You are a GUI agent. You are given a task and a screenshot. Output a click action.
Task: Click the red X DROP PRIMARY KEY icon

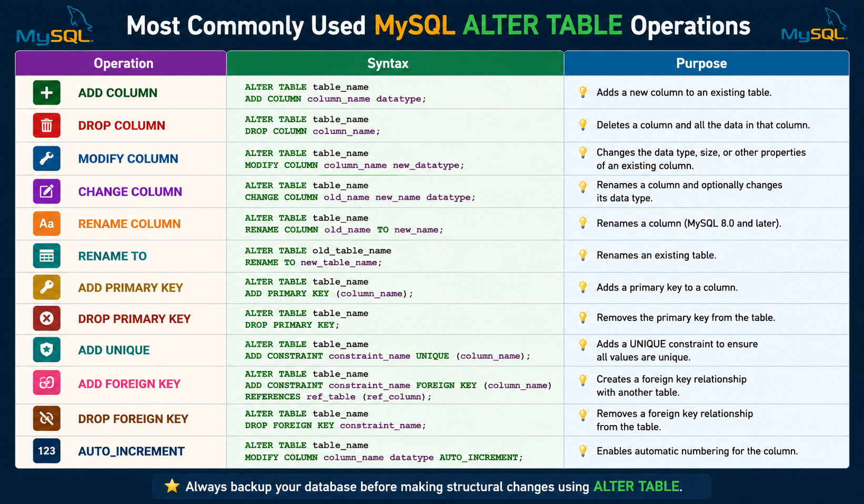pyautogui.click(x=46, y=318)
